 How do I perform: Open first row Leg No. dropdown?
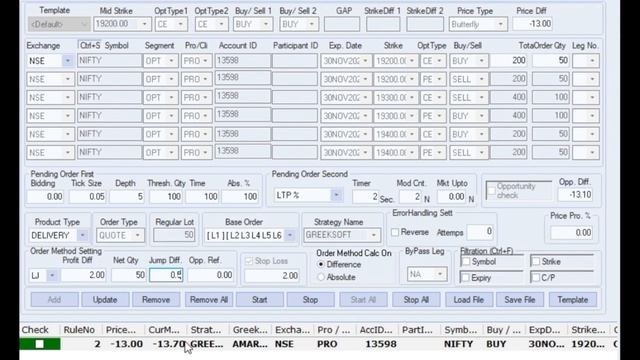click(x=592, y=61)
